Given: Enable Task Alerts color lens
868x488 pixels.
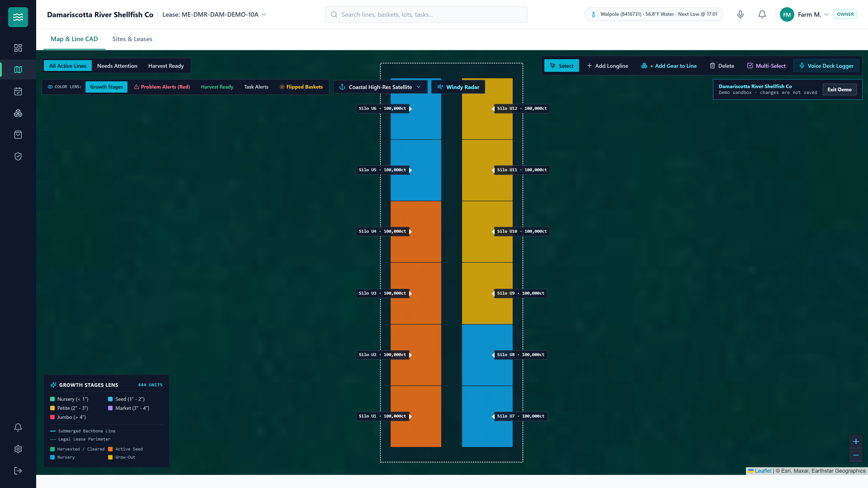Looking at the screenshot, I should (256, 87).
